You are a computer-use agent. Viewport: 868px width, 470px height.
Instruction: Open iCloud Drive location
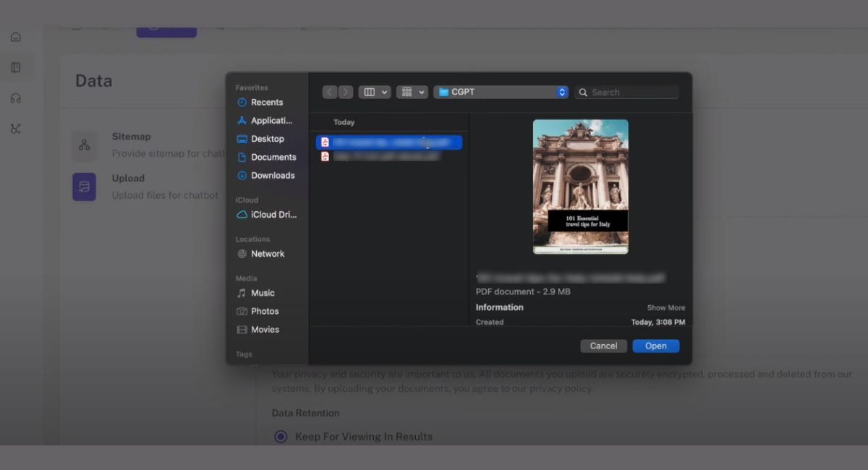tap(273, 215)
